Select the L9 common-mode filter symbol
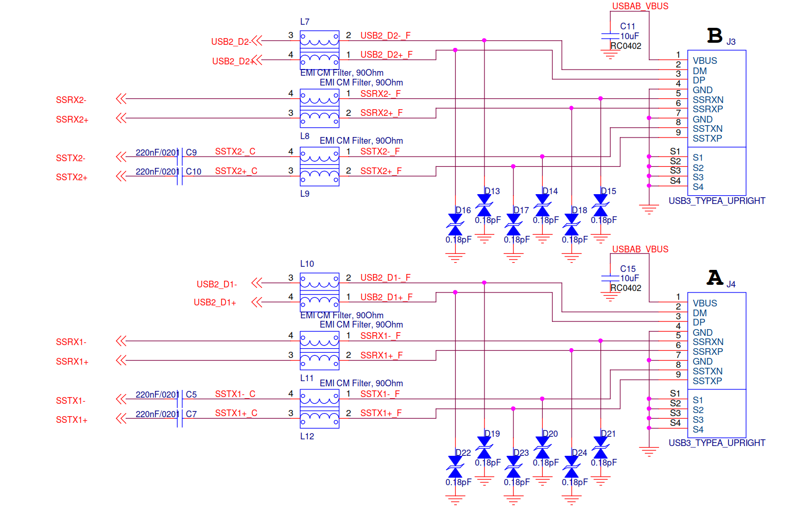This screenshot has height=531, width=812. coord(319,166)
